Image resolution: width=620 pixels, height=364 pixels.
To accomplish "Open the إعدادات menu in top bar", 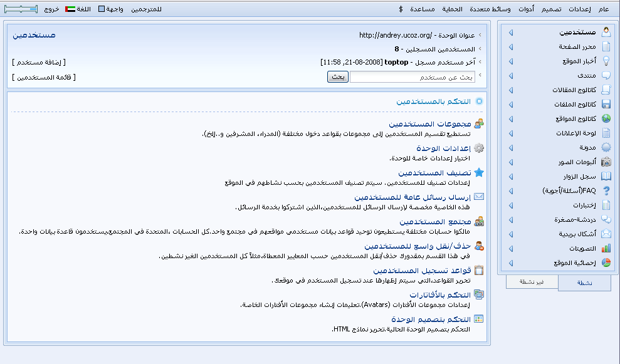I will tap(579, 9).
